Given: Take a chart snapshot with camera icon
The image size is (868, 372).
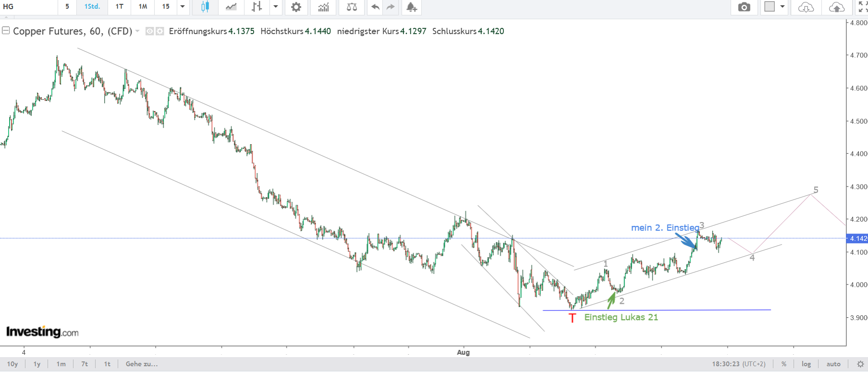Looking at the screenshot, I should (744, 7).
